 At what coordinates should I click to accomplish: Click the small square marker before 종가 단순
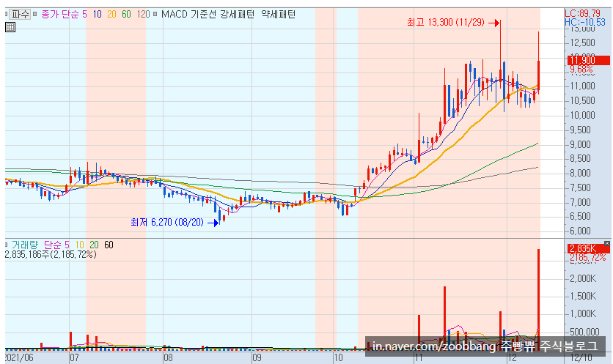(x=34, y=14)
